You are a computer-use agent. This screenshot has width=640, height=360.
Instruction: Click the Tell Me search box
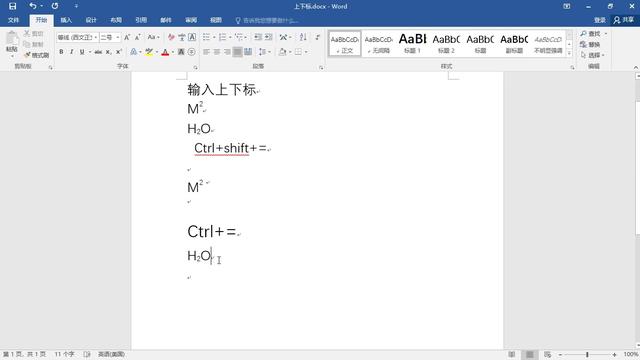point(267,20)
